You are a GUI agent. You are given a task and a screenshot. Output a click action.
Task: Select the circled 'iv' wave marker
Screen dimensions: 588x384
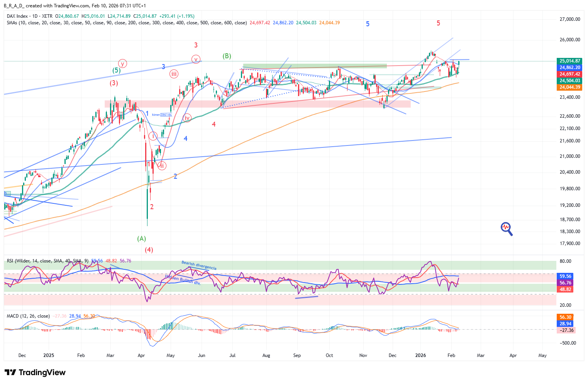187,118
